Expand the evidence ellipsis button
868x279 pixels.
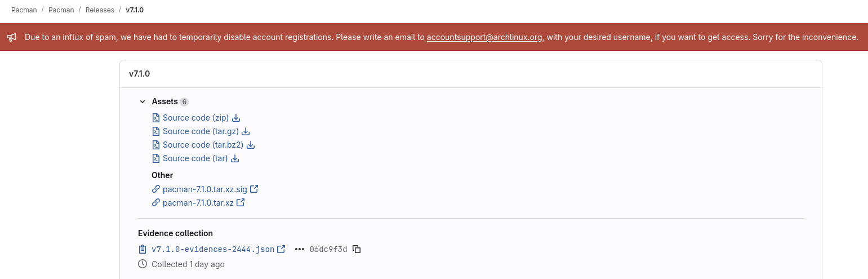click(x=300, y=249)
